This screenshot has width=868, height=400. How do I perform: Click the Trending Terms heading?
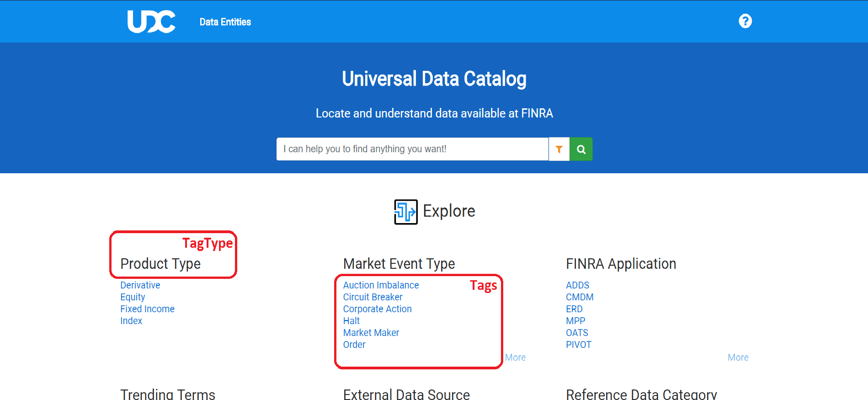click(168, 395)
